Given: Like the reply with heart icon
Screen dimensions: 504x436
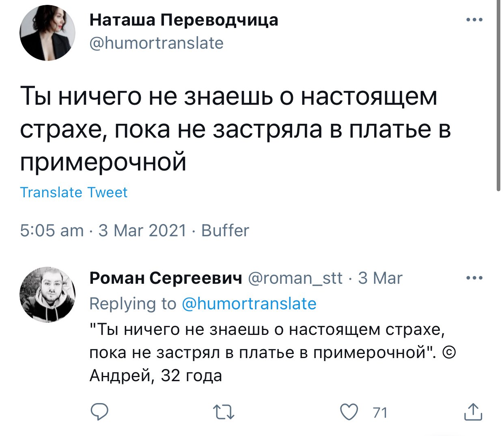Looking at the screenshot, I should (x=349, y=412).
